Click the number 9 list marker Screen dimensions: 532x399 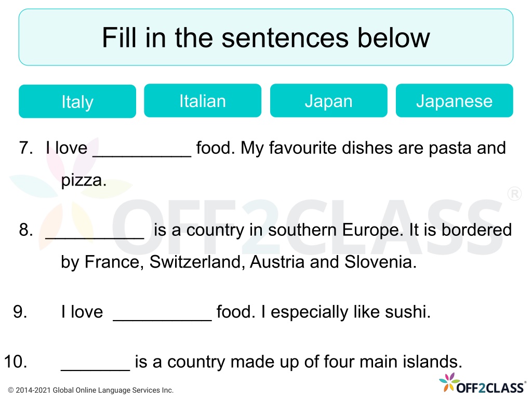(20, 312)
